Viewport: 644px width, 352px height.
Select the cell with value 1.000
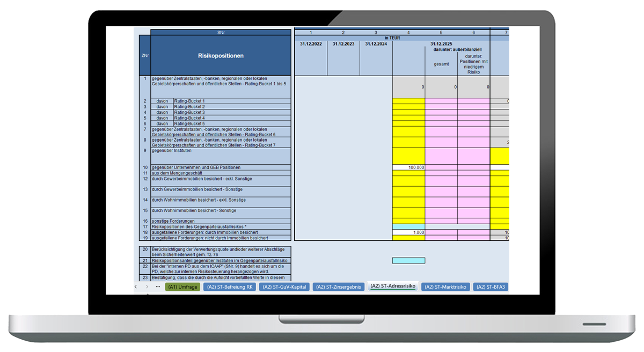click(408, 232)
